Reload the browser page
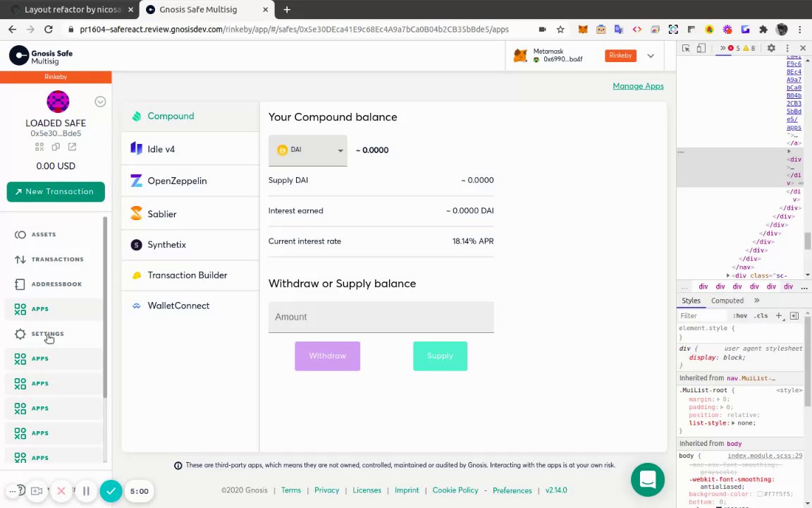 pos(48,30)
